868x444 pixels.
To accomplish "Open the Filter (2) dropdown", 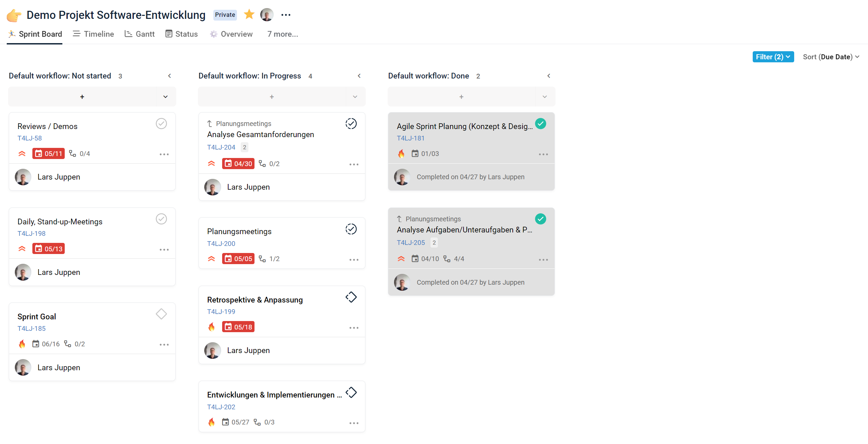I will click(773, 57).
